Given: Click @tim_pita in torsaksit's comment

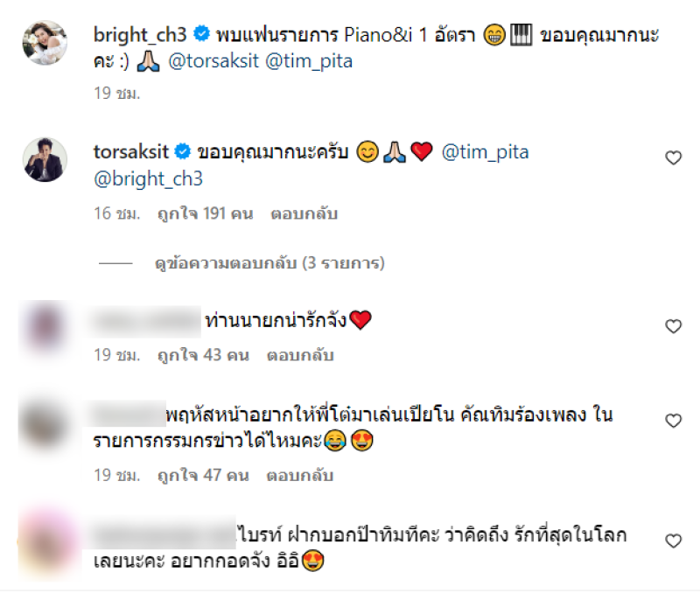Looking at the screenshot, I should 485,152.
